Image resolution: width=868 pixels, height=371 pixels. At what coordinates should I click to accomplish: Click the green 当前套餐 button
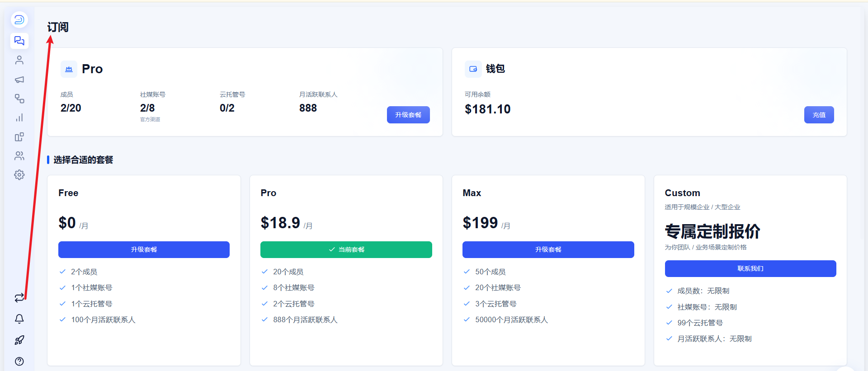pyautogui.click(x=346, y=249)
